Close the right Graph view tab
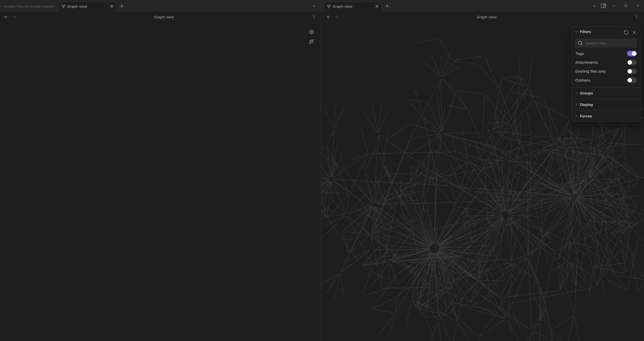The image size is (644, 341). (x=377, y=6)
